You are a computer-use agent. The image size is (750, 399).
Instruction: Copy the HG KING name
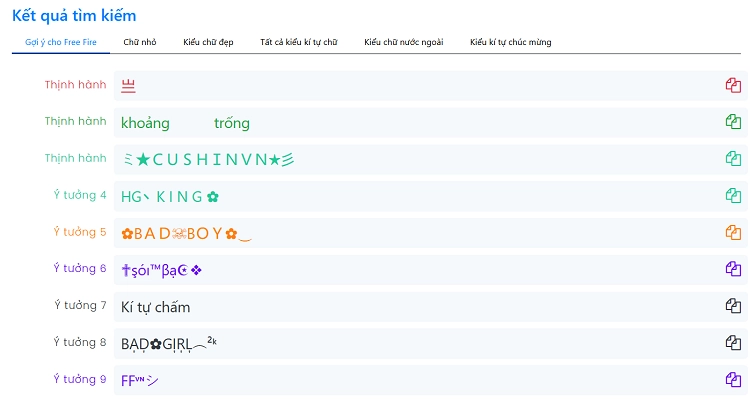(733, 196)
